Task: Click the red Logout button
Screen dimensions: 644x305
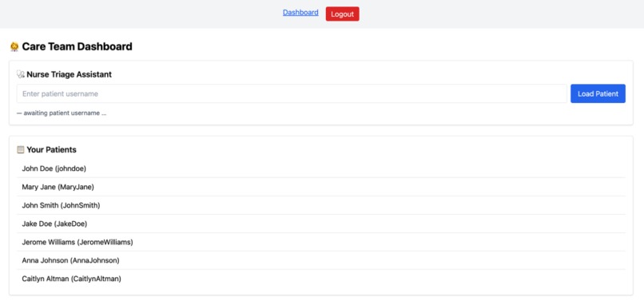Action: pyautogui.click(x=342, y=14)
